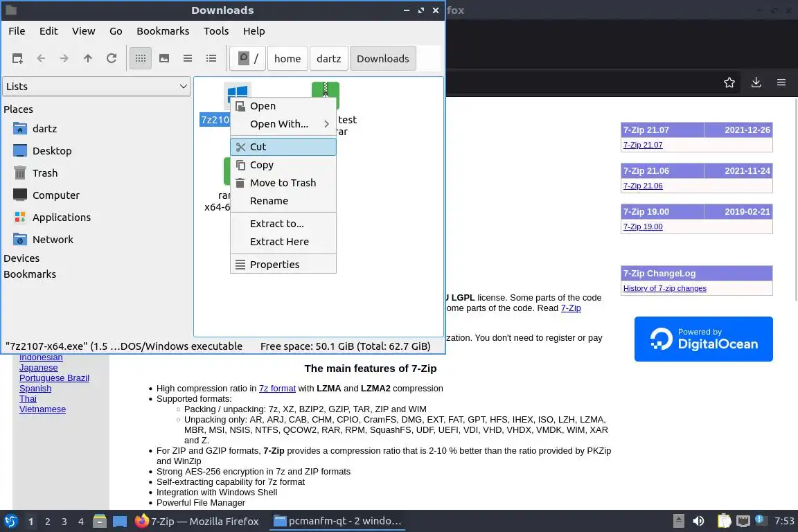Open Network in the Places sidebar
798x532 pixels.
[53, 239]
